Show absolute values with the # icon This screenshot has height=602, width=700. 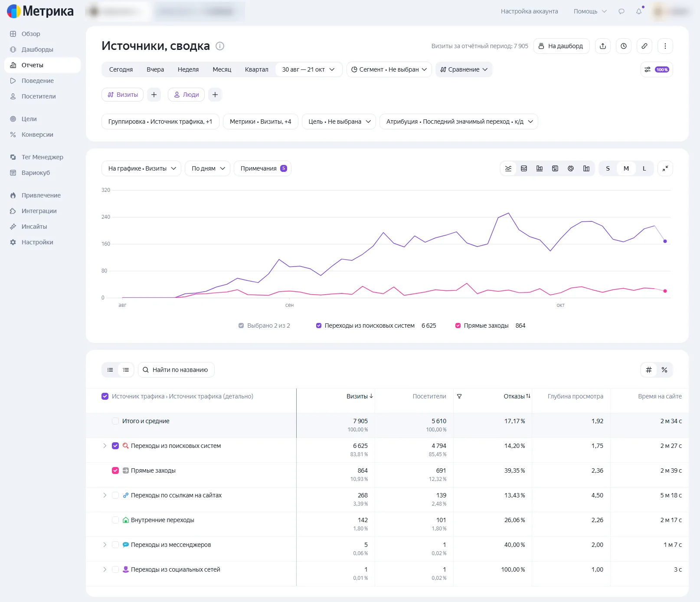coord(649,370)
